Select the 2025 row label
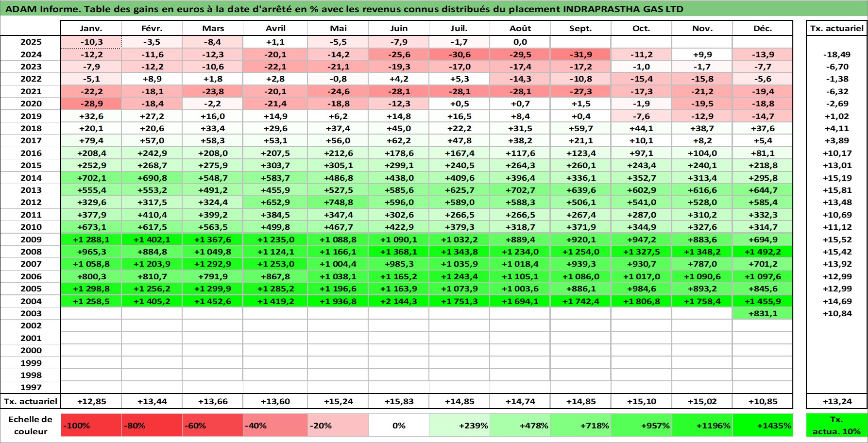The width and height of the screenshot is (868, 443). point(31,42)
